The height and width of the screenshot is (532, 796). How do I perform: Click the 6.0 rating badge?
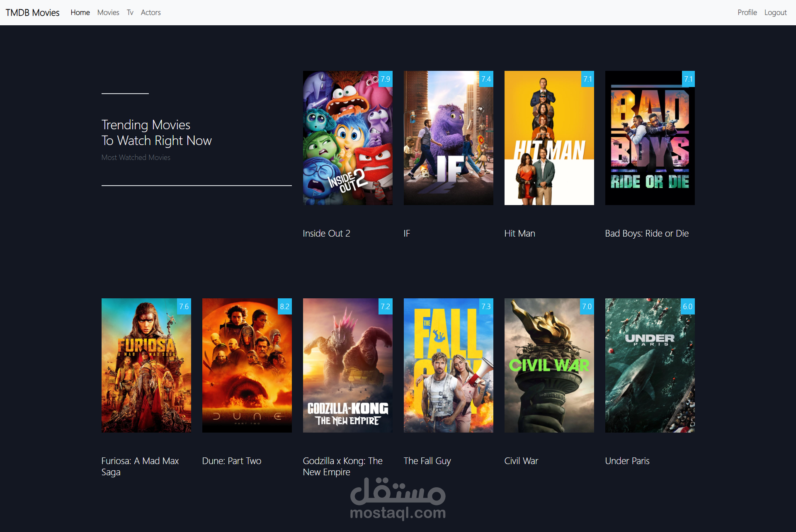[687, 306]
